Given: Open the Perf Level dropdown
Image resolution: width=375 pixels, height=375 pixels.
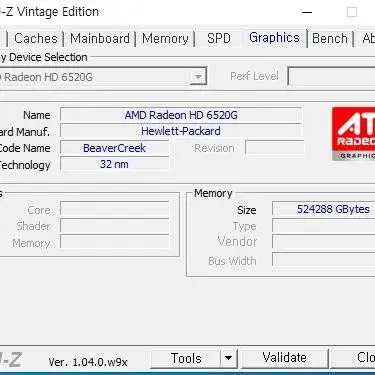Looking at the screenshot, I should coord(331,77).
